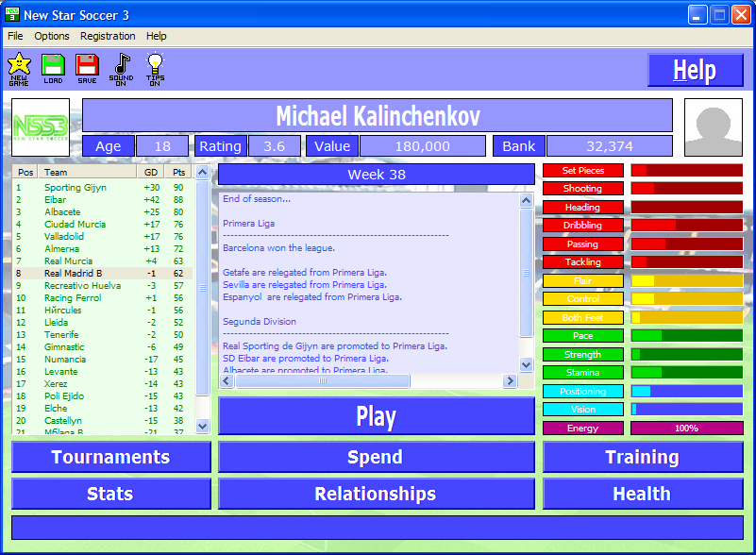756x555 pixels.
Task: Click the player avatar portrait
Action: point(714,127)
